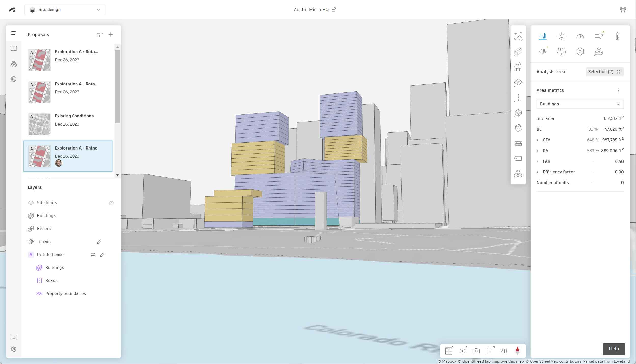The width and height of the screenshot is (636, 364).
Task: Open the Buildings metrics dropdown
Action: click(579, 104)
